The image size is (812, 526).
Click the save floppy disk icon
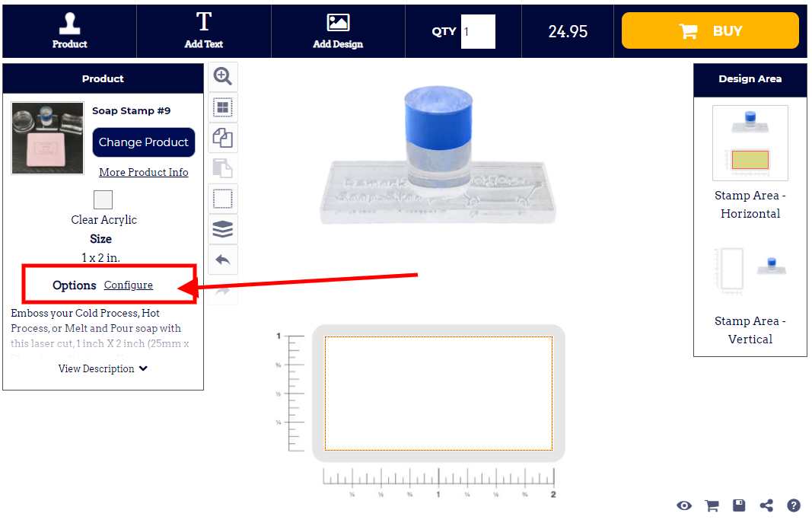[739, 505]
